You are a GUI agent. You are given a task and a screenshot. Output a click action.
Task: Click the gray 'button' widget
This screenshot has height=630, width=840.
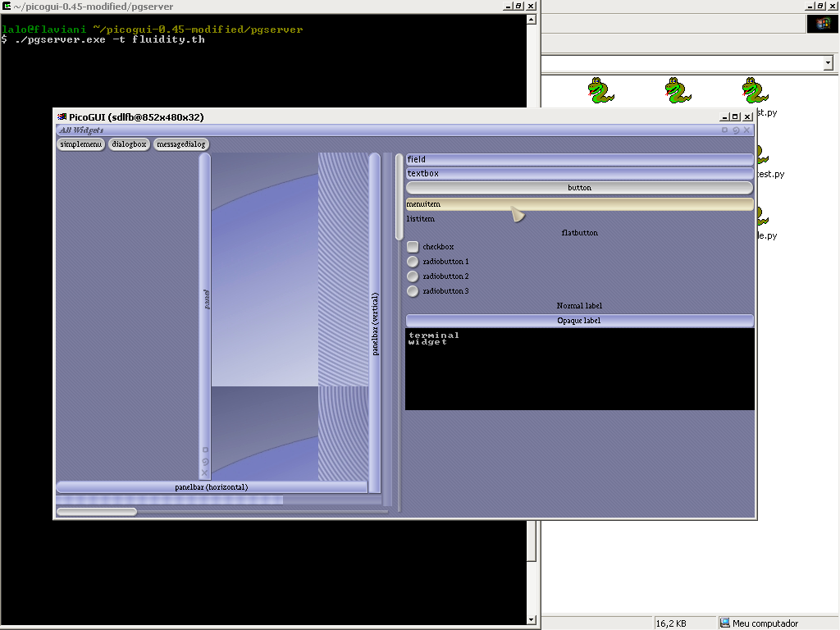tap(580, 188)
